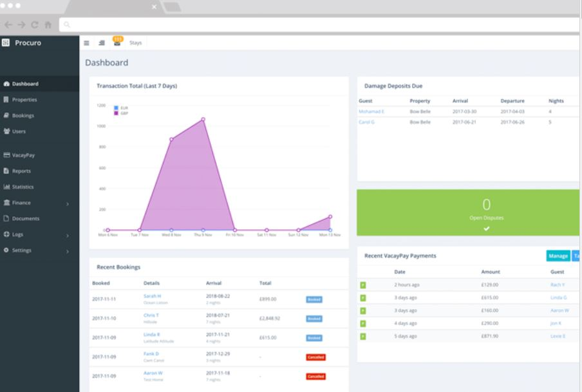This screenshot has width=582, height=392.
Task: Open Properties from the sidebar
Action: click(21, 100)
